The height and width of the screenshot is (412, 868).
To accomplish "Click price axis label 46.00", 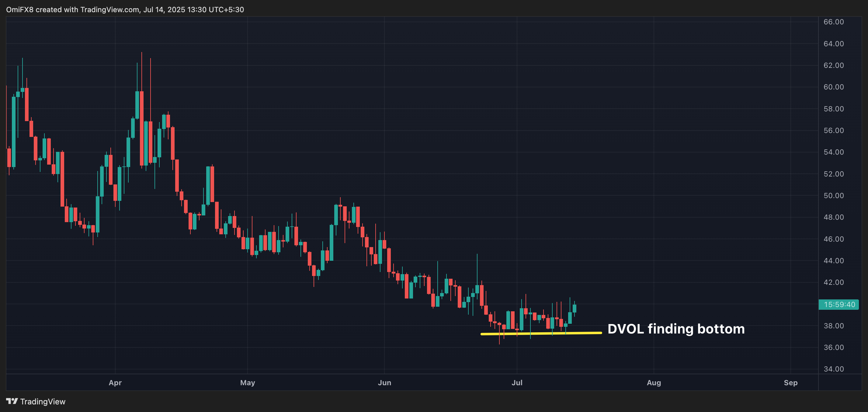I will click(834, 239).
